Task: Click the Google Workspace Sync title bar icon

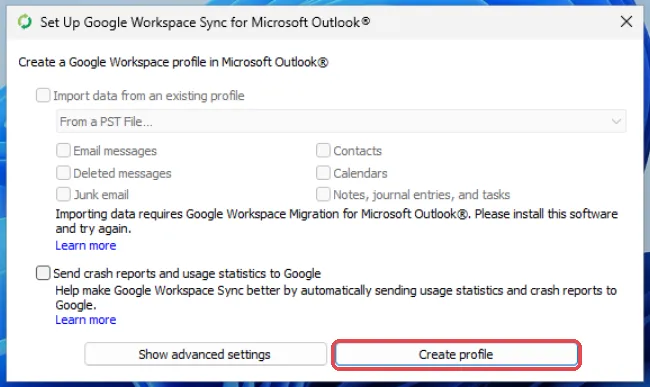Action: [25, 22]
